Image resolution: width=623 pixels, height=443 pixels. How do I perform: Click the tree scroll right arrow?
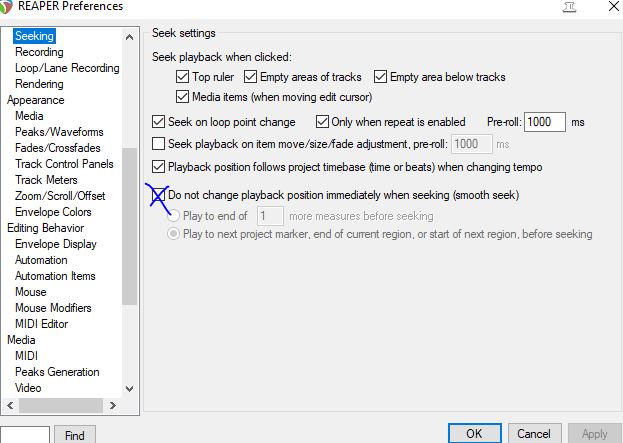point(113,405)
